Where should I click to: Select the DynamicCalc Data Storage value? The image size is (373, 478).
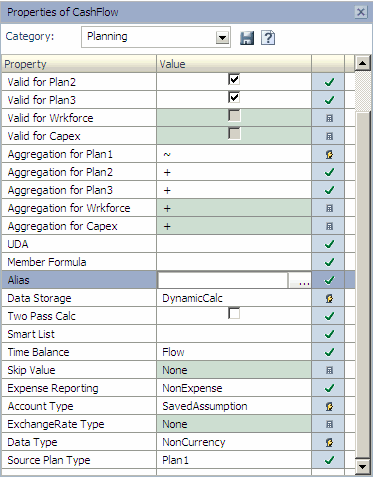pos(192,298)
